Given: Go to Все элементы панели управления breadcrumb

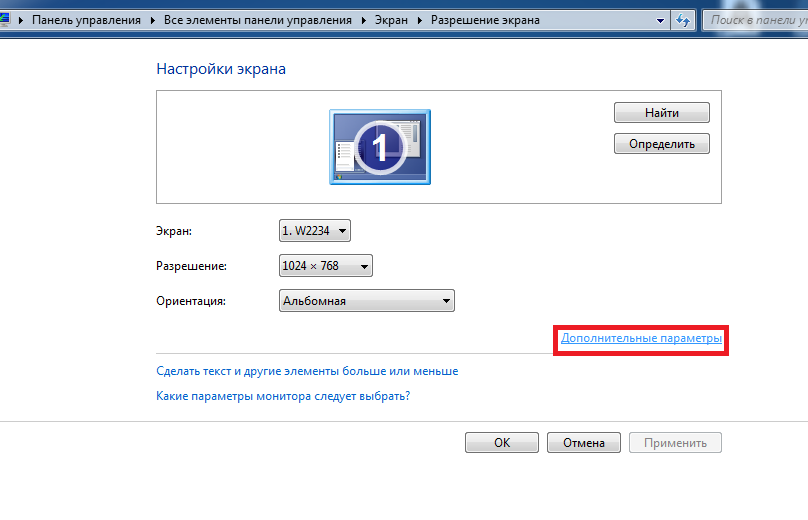Looking at the screenshot, I should 258,20.
